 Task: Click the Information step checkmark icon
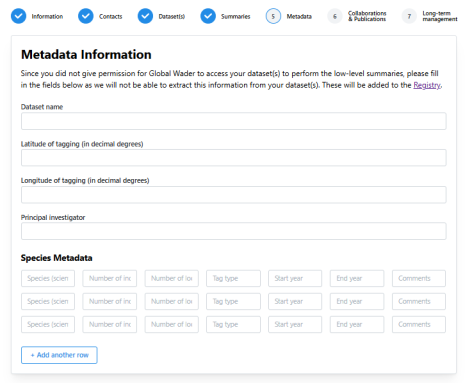19,16
